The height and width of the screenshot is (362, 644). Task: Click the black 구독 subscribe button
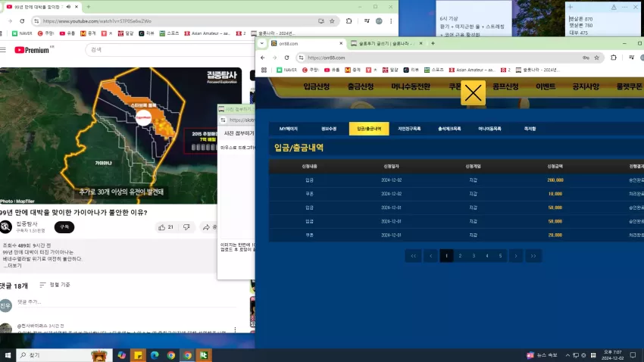[x=64, y=227]
